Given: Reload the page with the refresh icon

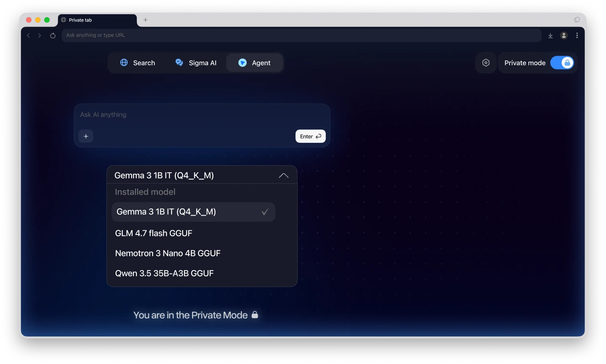Looking at the screenshot, I should click(53, 36).
